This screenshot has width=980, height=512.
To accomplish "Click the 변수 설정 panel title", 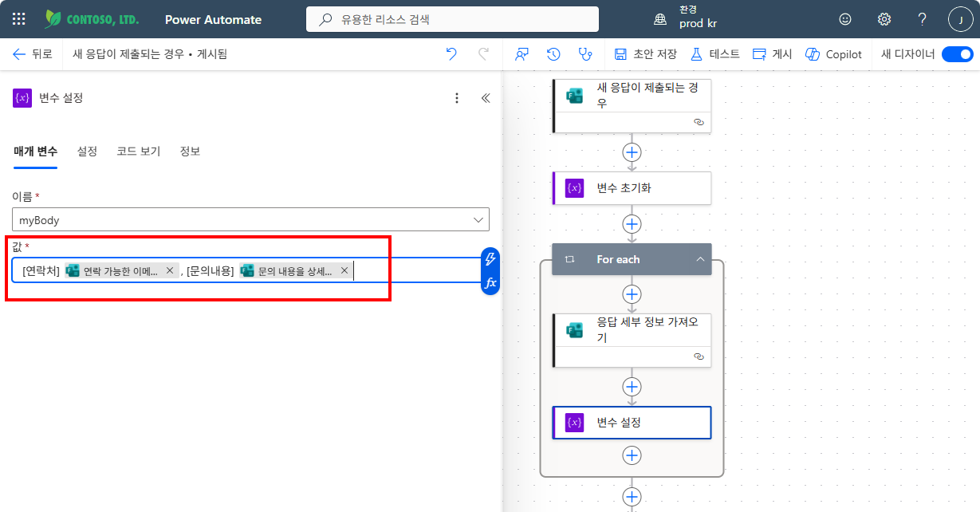I will pyautogui.click(x=61, y=98).
